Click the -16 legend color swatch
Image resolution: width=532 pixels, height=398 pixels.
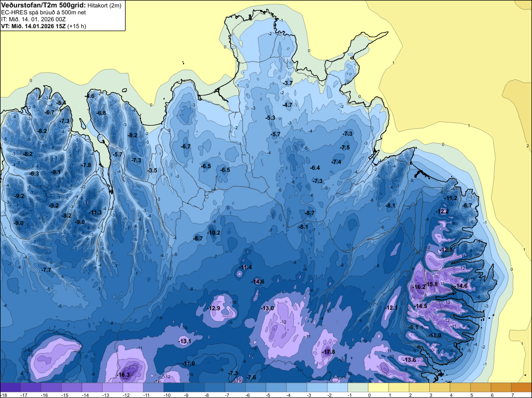51,387
